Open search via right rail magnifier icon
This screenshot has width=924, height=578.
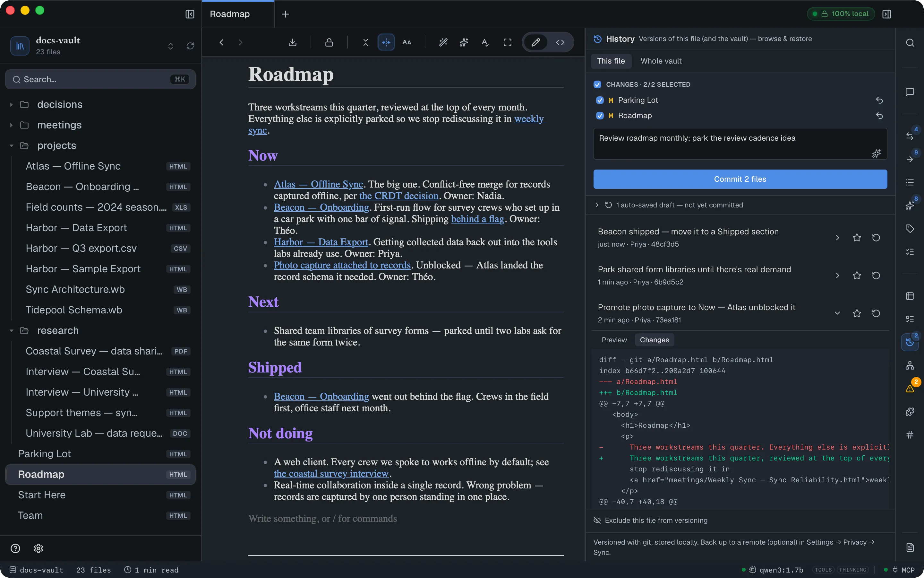pyautogui.click(x=910, y=42)
